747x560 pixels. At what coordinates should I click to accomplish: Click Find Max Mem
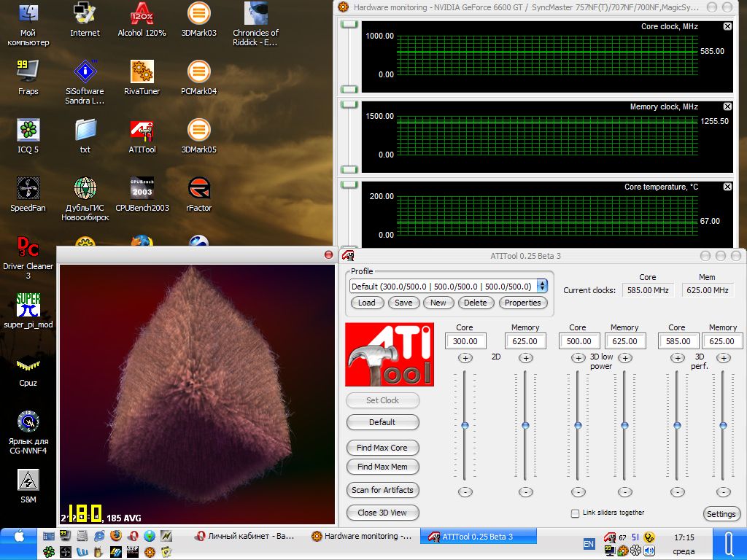click(382, 467)
